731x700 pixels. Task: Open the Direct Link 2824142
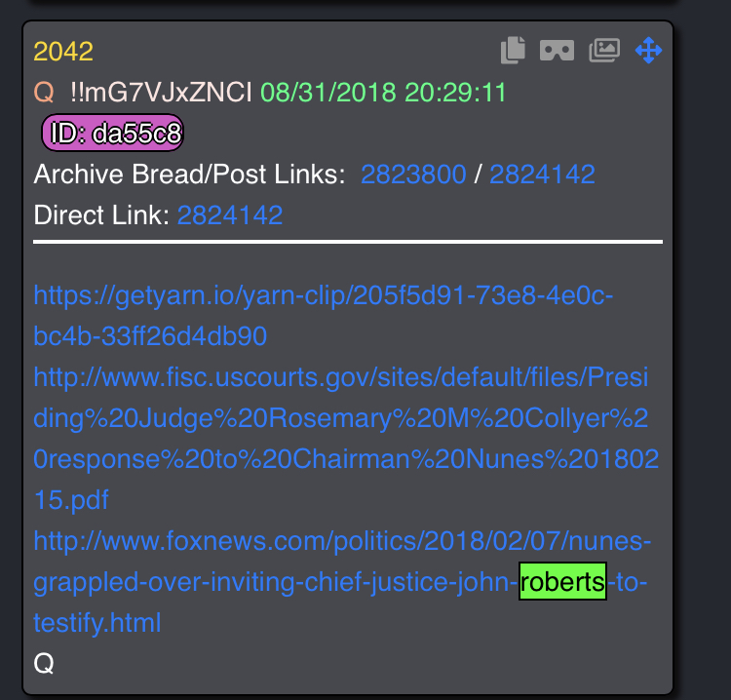(230, 215)
